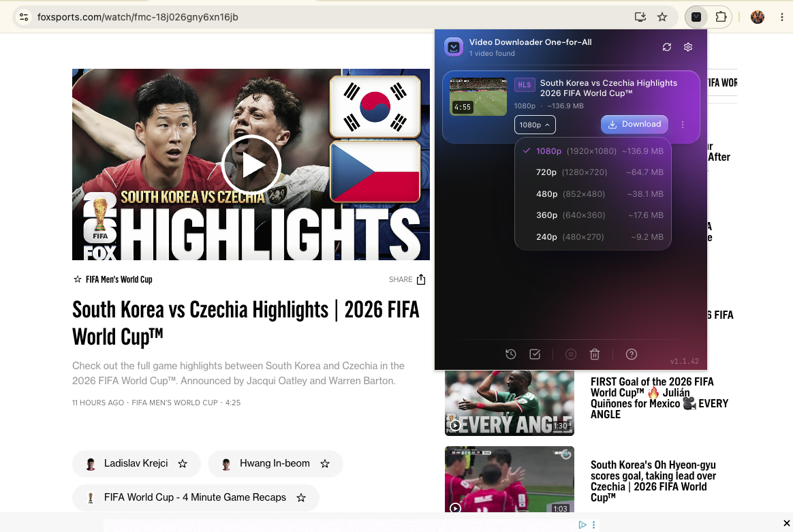Click the '1 video found' status text
This screenshot has height=532, width=793.
pyautogui.click(x=492, y=54)
